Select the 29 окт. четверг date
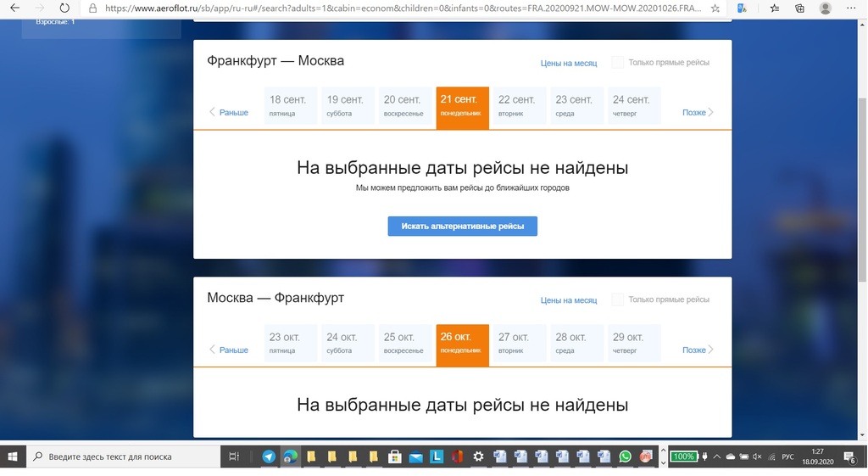Screen dimensions: 868x476 pyautogui.click(x=634, y=344)
